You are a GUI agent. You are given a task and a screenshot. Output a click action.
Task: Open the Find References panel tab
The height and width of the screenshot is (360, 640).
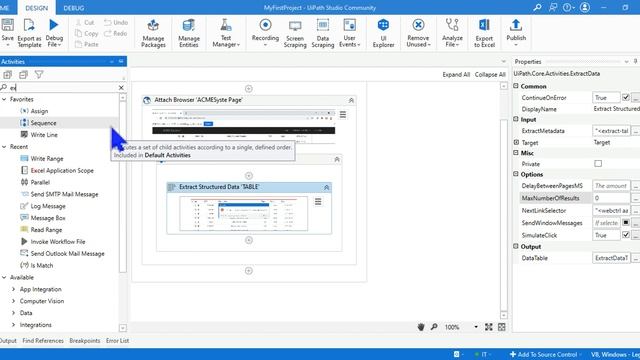[43, 340]
